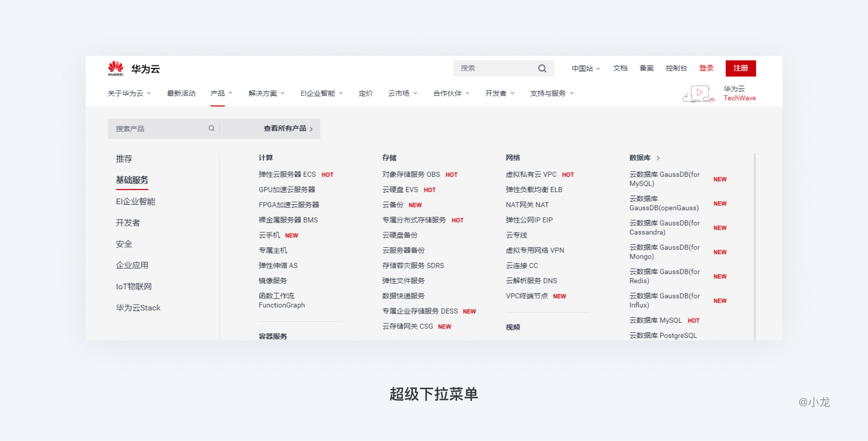Expand the 支持与服务 dropdown
868x441 pixels.
pos(551,93)
